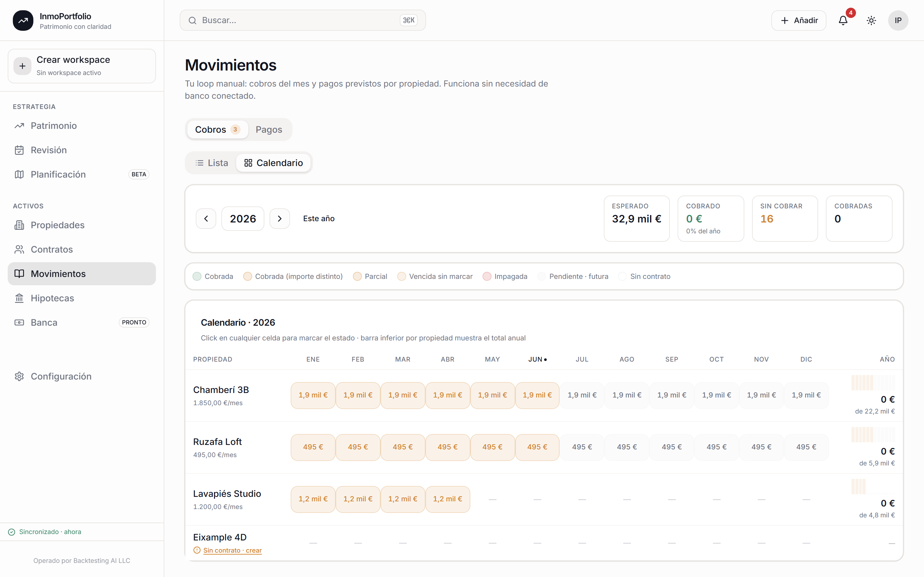Viewport: 924px width, 577px height.
Task: Toggle light theme with sun icon
Action: [x=871, y=20]
